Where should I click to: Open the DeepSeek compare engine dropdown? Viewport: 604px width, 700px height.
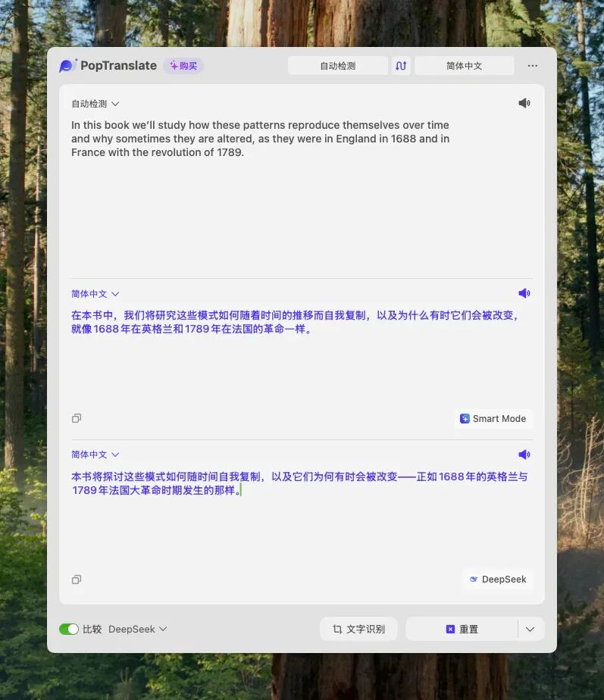[x=138, y=629]
